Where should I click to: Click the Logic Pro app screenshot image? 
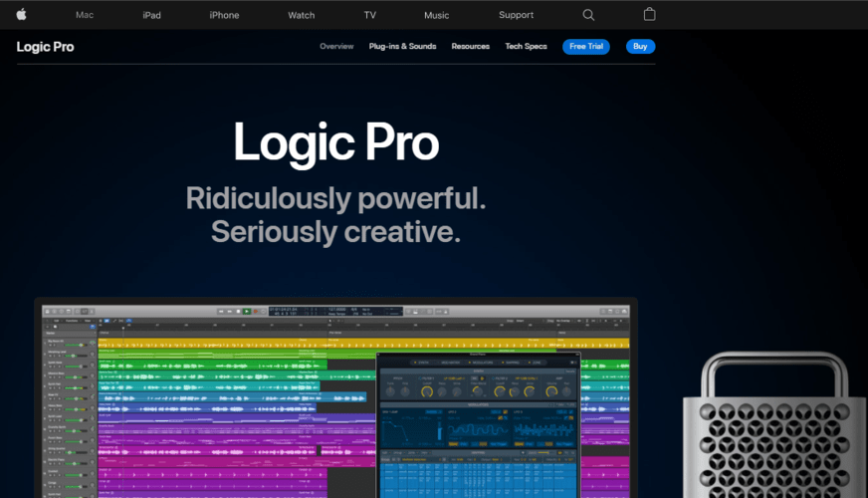click(x=336, y=397)
